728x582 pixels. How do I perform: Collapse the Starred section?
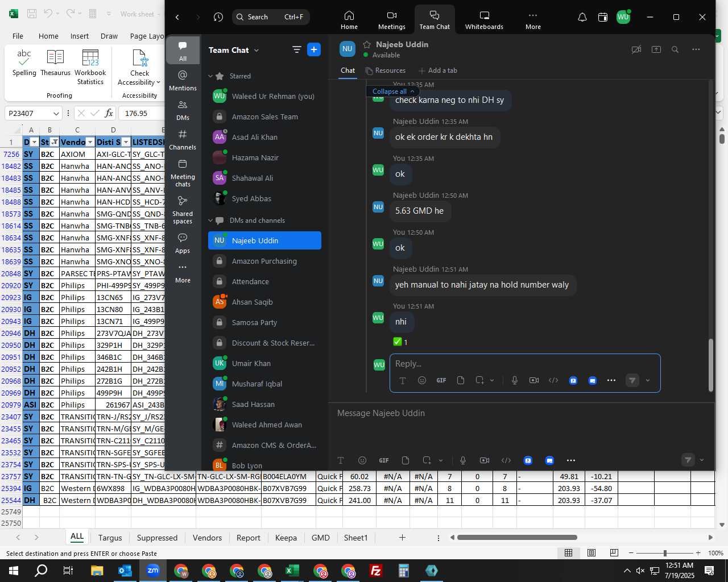click(210, 76)
